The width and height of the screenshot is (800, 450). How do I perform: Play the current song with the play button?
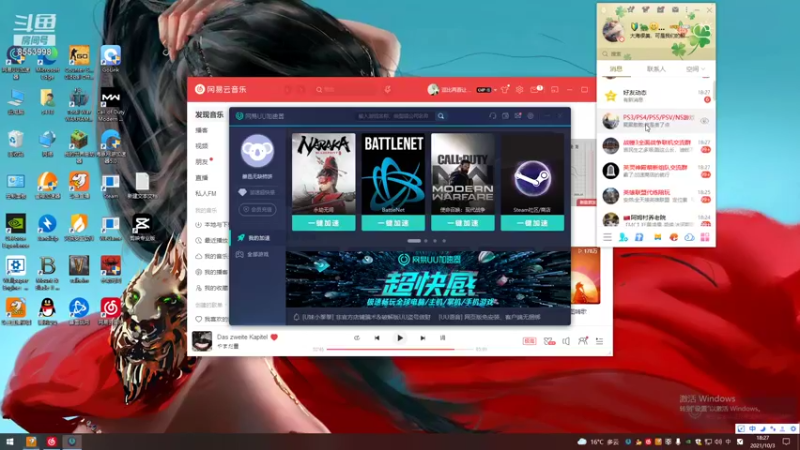400,338
